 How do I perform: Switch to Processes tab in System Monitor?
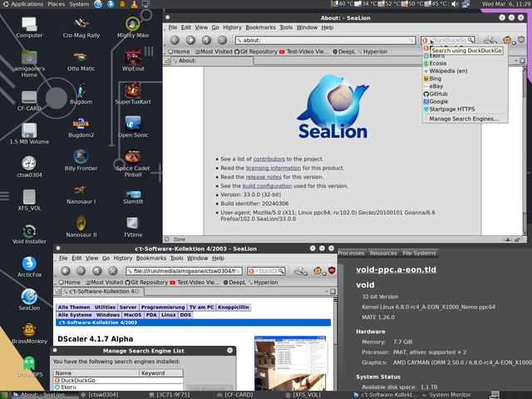click(x=351, y=253)
